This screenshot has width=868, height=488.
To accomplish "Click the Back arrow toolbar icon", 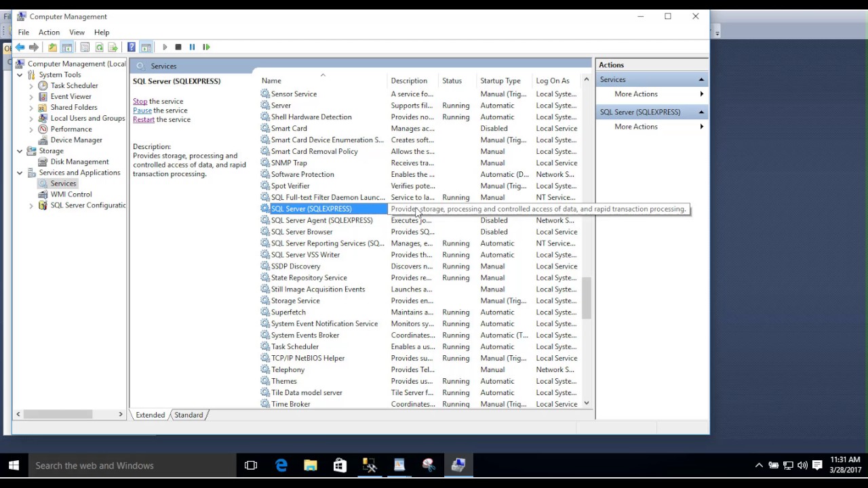I will (20, 47).
